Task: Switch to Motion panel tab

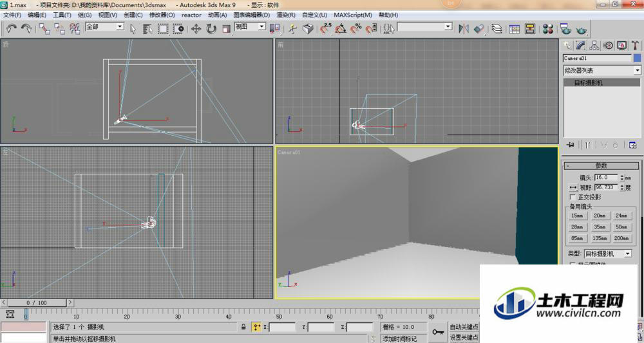Action: (609, 45)
